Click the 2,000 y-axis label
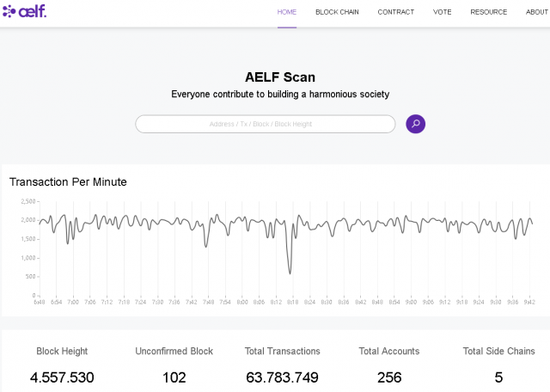550x392 pixels. point(28,220)
